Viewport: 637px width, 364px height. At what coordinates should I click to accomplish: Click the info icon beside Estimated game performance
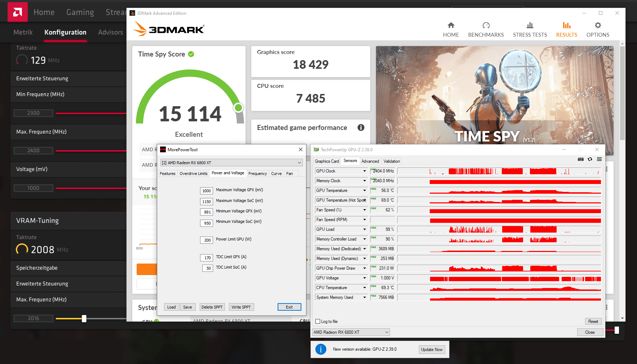tap(361, 127)
